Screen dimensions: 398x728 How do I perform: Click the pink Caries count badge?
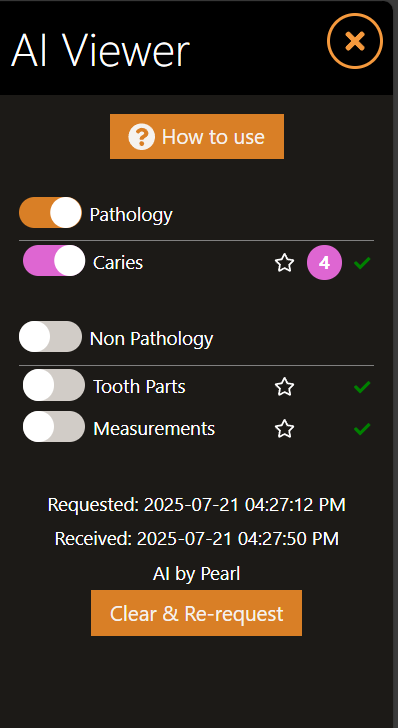point(324,263)
